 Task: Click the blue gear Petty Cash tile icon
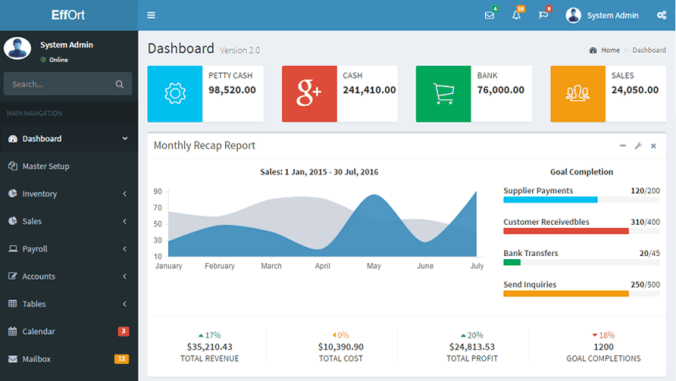pos(175,94)
